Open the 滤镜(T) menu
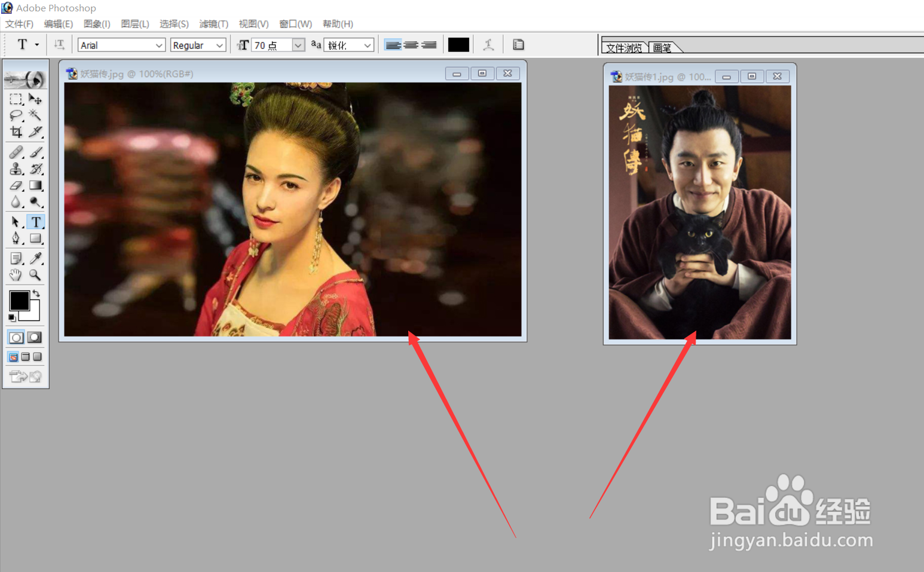Viewport: 924px width, 572px height. [x=213, y=24]
